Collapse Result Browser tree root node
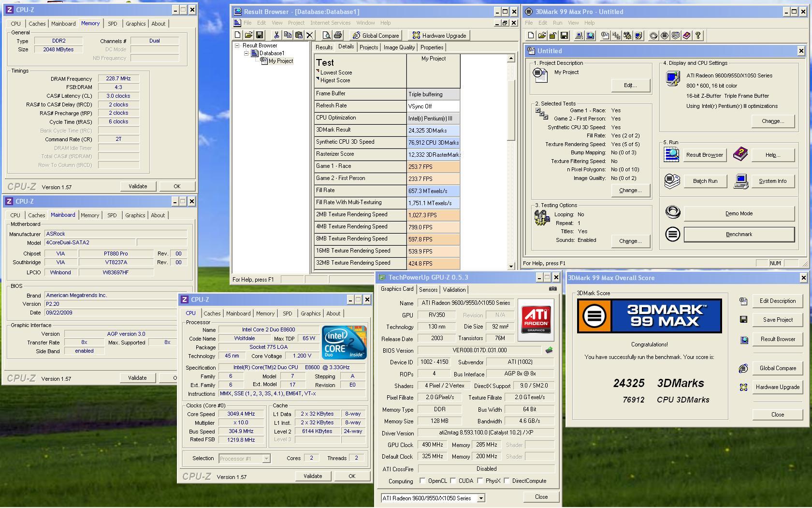The height and width of the screenshot is (508, 812). tap(237, 45)
